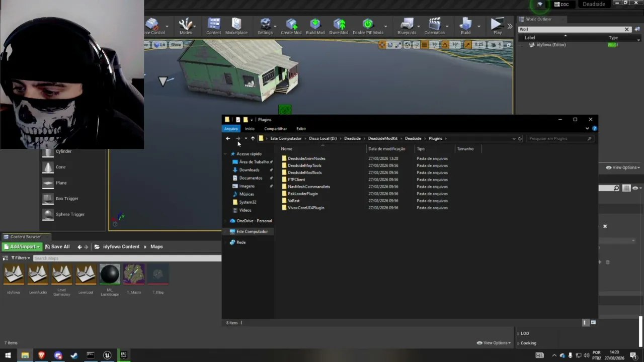The image size is (644, 362).
Task: Select the DeadsideModTools folder
Action: click(x=304, y=172)
